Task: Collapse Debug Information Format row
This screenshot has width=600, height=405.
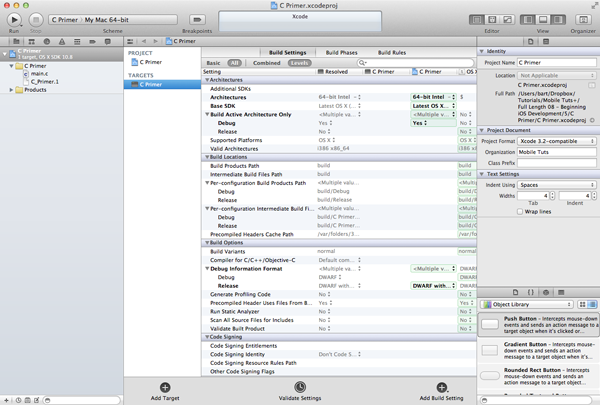Action: pos(207,269)
